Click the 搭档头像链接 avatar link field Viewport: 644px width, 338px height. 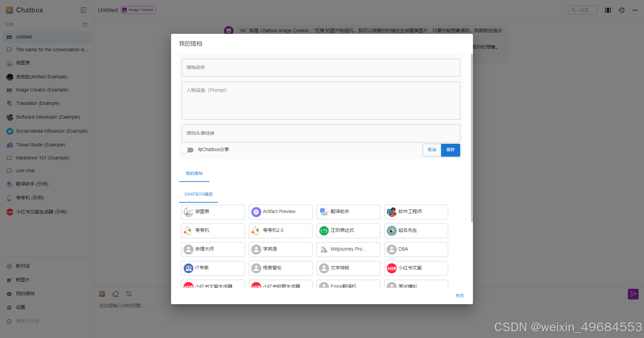(321, 133)
